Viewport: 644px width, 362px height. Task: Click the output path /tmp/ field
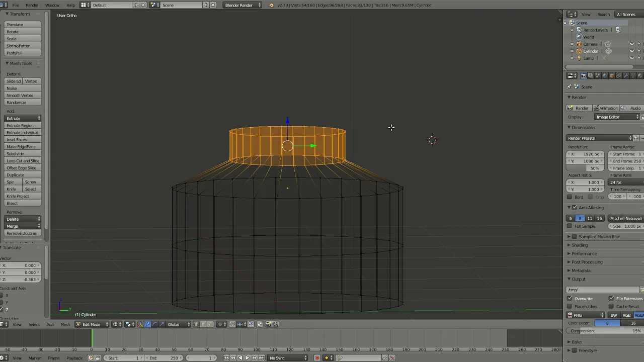603,290
